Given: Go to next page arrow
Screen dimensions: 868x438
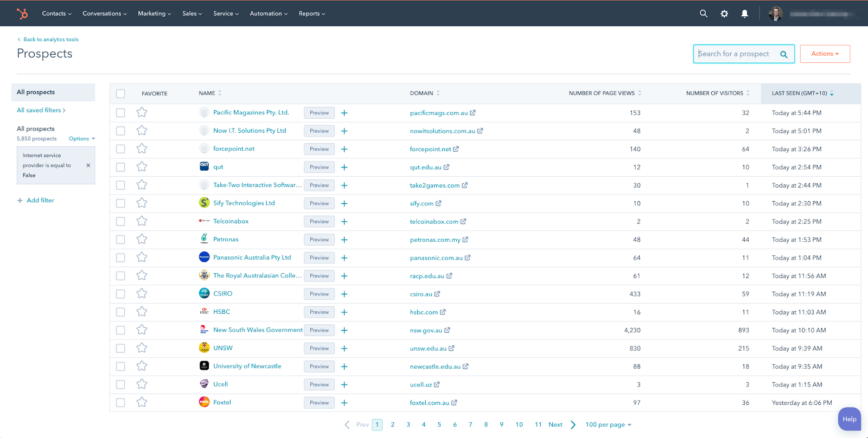Looking at the screenshot, I should tap(573, 424).
